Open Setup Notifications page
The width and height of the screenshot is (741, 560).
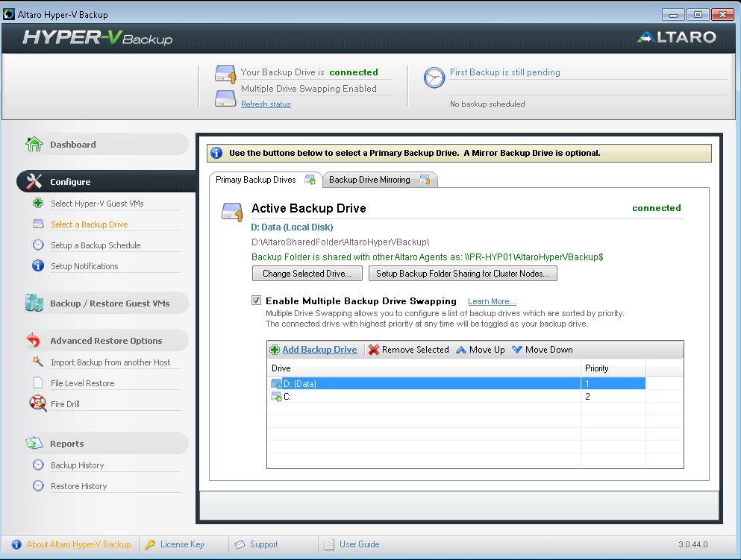(84, 266)
